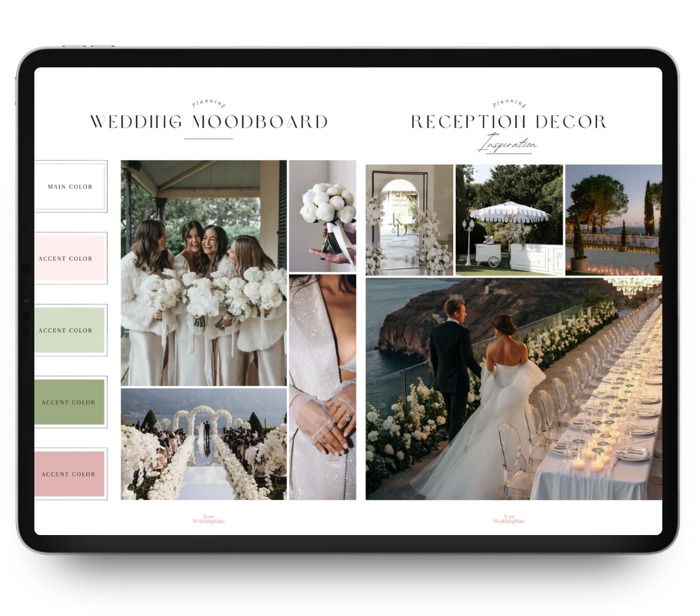Click the sparkly dress and rings photo
The width and height of the screenshot is (700, 616).
pyautogui.click(x=322, y=387)
